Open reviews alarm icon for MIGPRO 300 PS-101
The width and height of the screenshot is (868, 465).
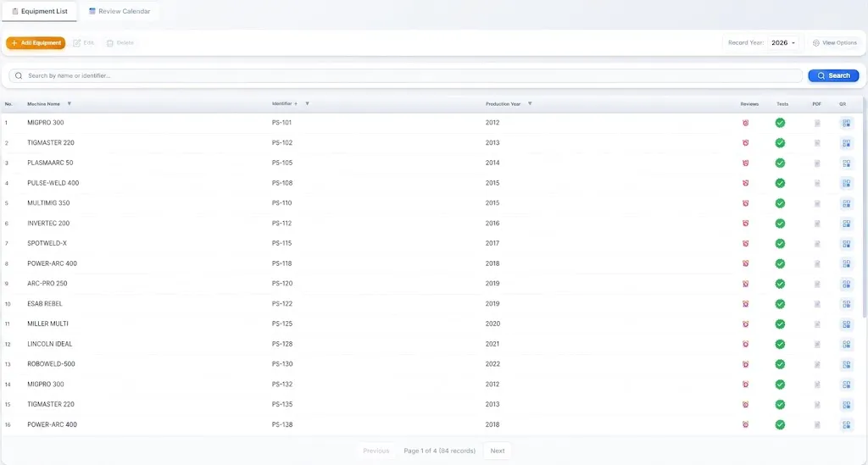click(x=746, y=123)
